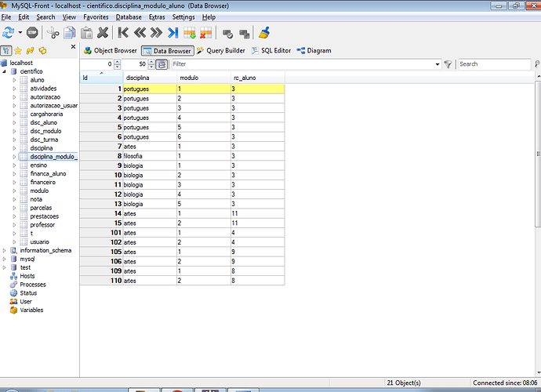Switch to Data Browser tab
The image size is (541, 392).
pos(168,51)
